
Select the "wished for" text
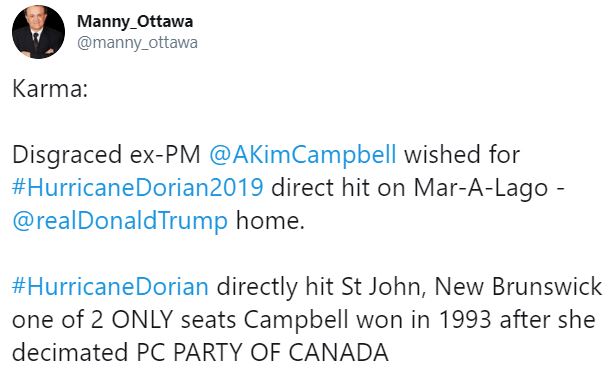pos(462,154)
